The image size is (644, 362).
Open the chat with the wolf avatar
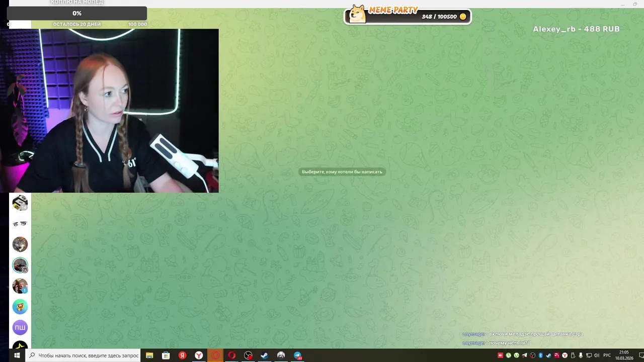click(20, 244)
